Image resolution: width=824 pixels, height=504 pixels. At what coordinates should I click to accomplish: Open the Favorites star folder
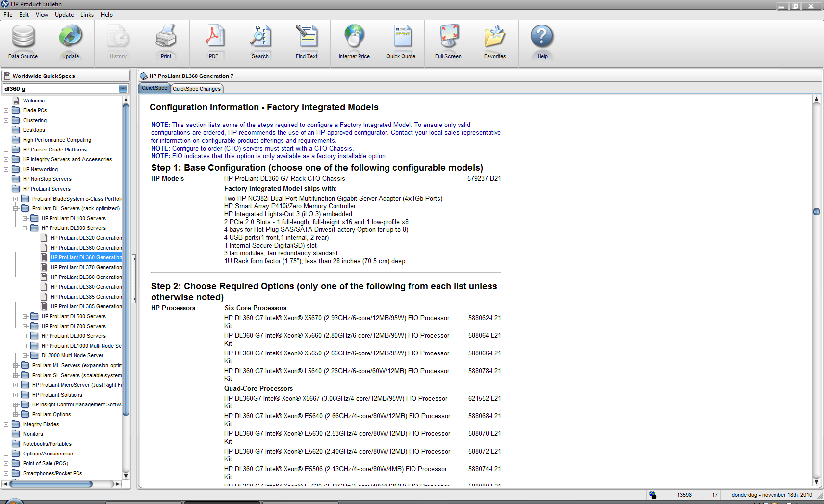[x=495, y=37]
